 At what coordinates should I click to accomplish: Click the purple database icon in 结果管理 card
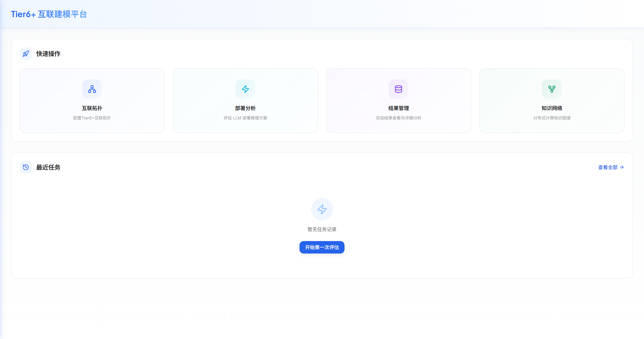tap(398, 89)
